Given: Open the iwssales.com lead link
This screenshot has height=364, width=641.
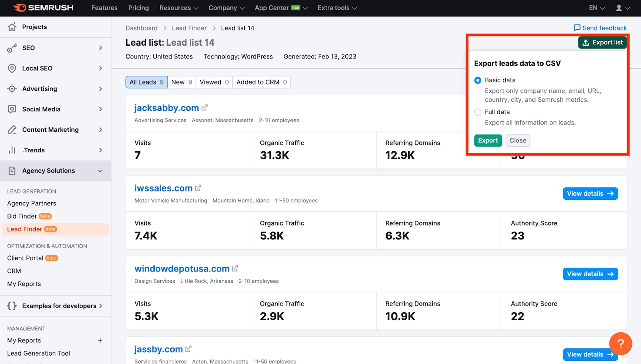Looking at the screenshot, I should point(163,188).
